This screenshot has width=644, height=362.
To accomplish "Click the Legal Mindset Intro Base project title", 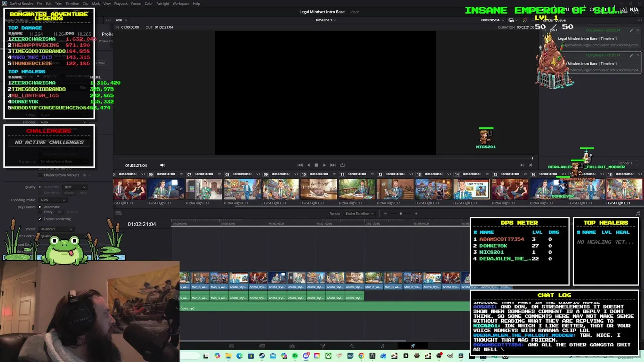I will 322,12.
